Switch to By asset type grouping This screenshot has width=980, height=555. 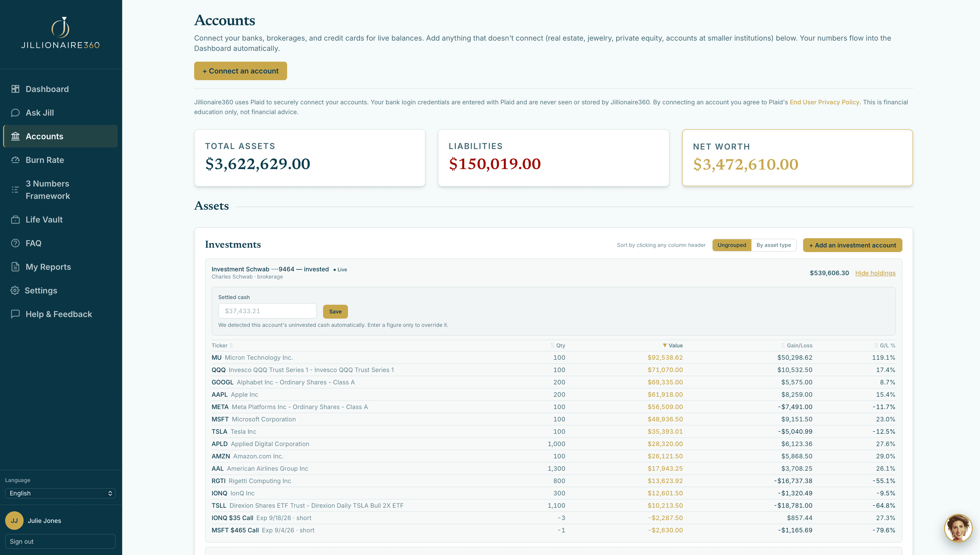pyautogui.click(x=774, y=245)
